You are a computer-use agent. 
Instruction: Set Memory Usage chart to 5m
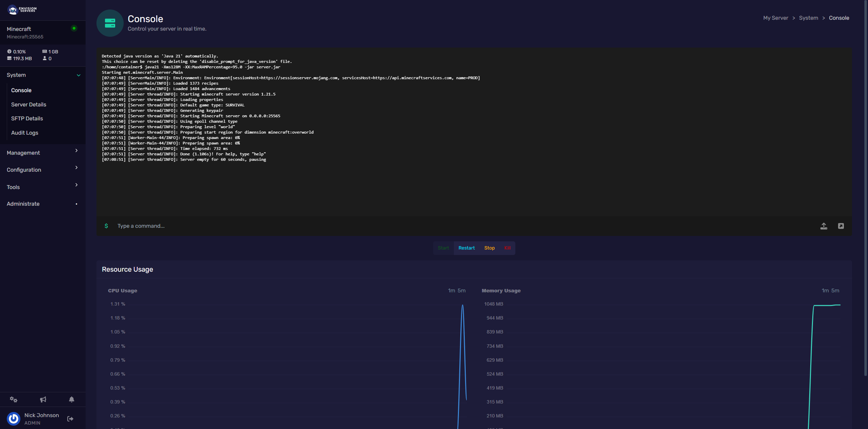(x=835, y=290)
